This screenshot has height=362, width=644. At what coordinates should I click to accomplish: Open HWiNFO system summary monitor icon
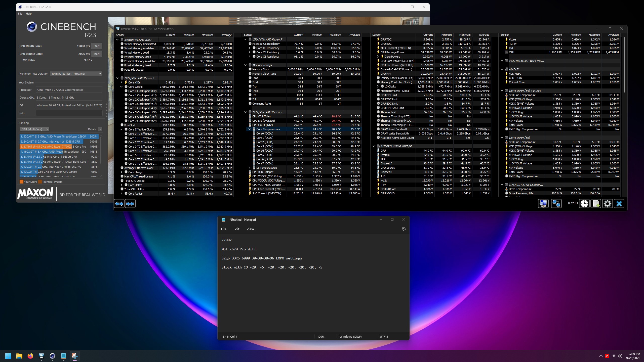click(543, 204)
